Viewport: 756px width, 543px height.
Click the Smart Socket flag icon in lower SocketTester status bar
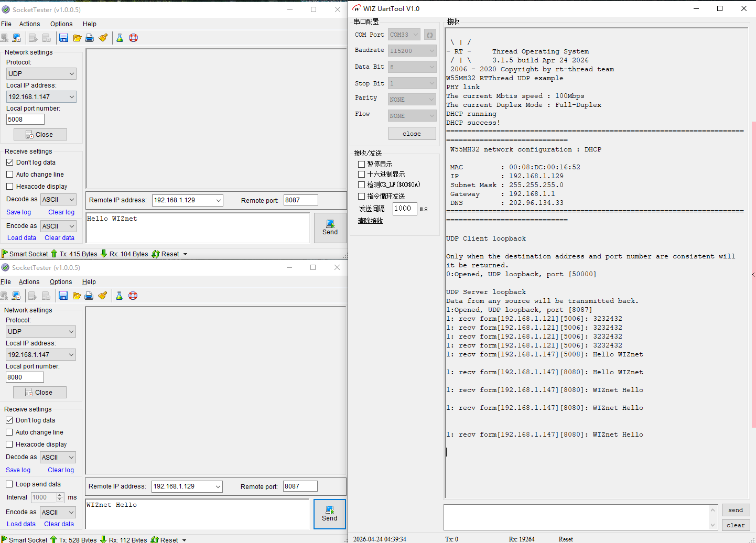[4, 540]
